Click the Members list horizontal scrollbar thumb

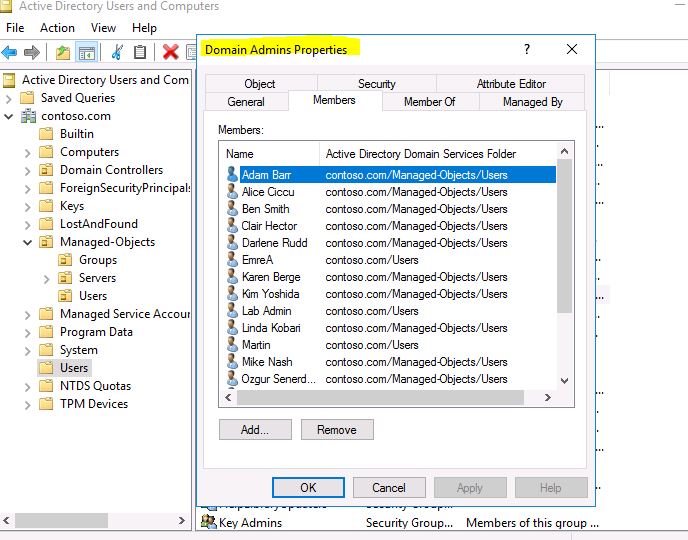(x=380, y=397)
